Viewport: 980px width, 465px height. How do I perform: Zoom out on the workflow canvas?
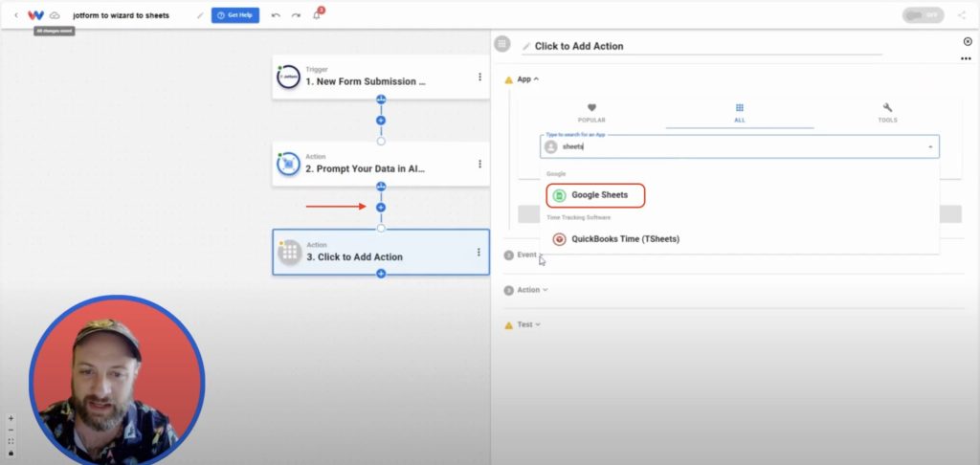[11, 430]
